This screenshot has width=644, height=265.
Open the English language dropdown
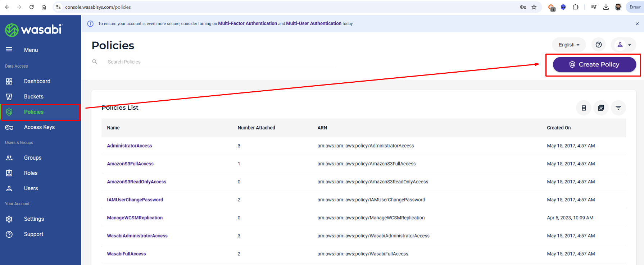click(x=568, y=45)
